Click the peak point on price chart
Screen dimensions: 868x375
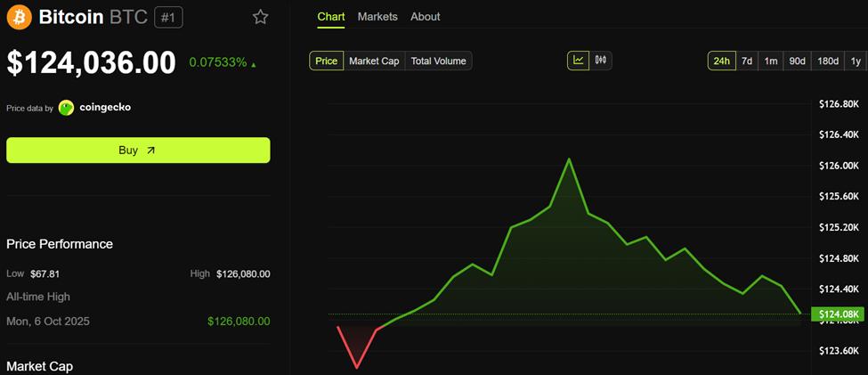coord(568,159)
